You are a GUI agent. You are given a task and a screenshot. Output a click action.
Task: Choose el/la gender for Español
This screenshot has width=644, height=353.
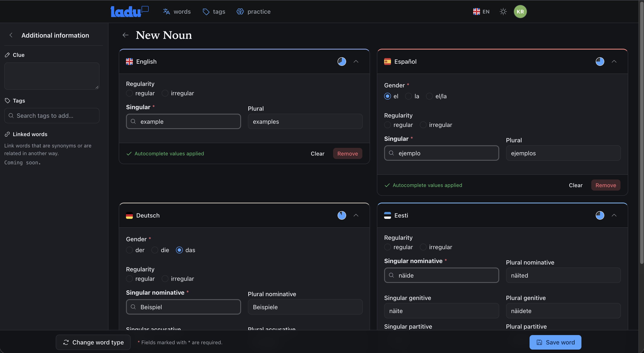(x=429, y=96)
